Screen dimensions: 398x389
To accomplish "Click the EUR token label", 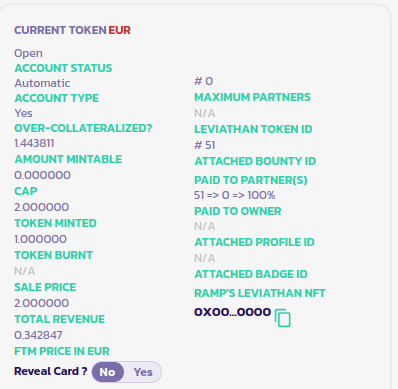I will click(x=119, y=30).
